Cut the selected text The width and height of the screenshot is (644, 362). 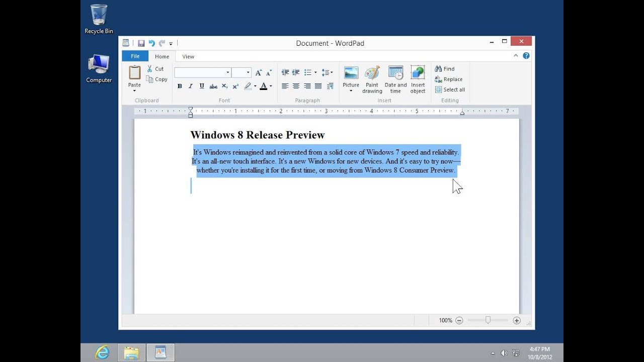[155, 69]
